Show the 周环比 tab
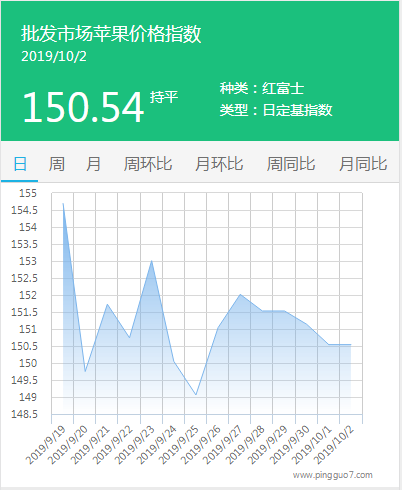This screenshot has width=402, height=490. (x=148, y=164)
